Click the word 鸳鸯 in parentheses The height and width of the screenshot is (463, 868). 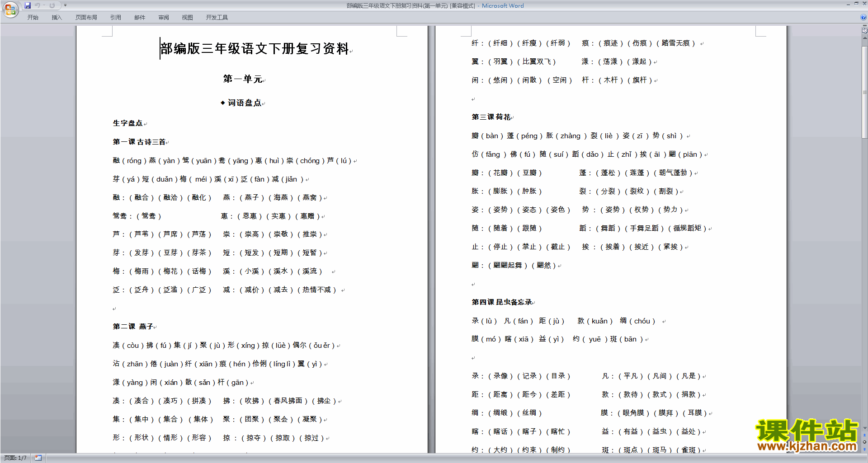[x=149, y=216]
